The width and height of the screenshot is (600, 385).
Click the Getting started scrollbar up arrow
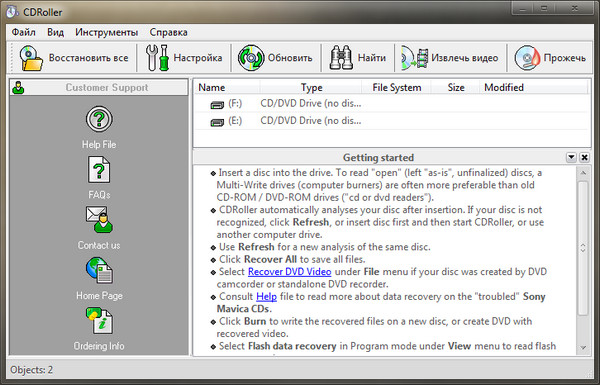click(583, 173)
